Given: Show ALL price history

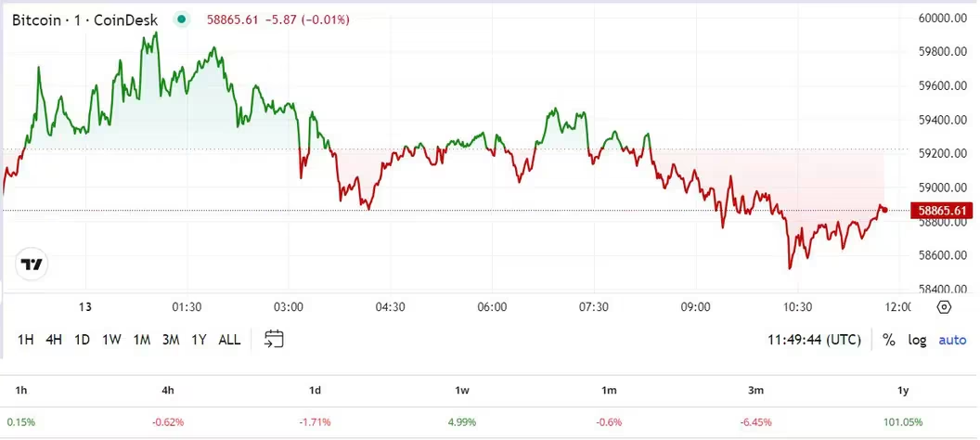Looking at the screenshot, I should (229, 340).
